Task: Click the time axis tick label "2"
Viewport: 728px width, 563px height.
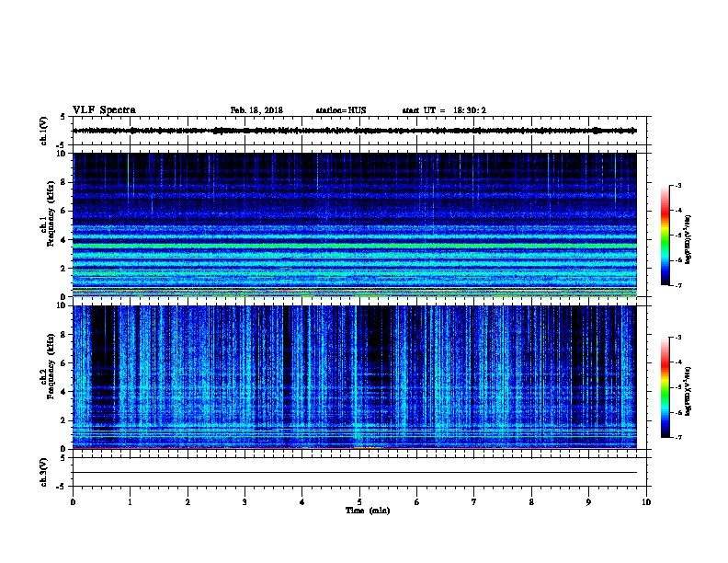Action: click(x=188, y=502)
